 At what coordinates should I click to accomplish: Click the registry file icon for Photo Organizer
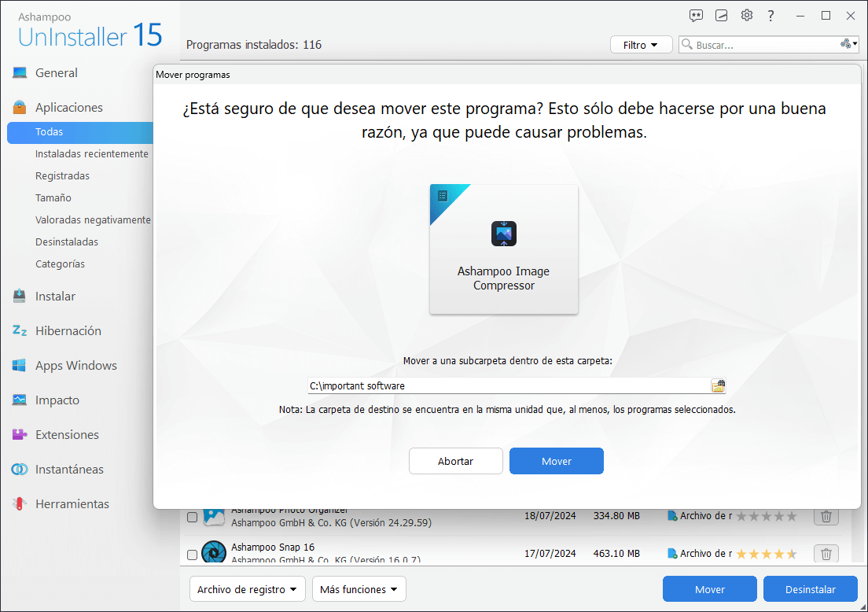[x=672, y=515]
